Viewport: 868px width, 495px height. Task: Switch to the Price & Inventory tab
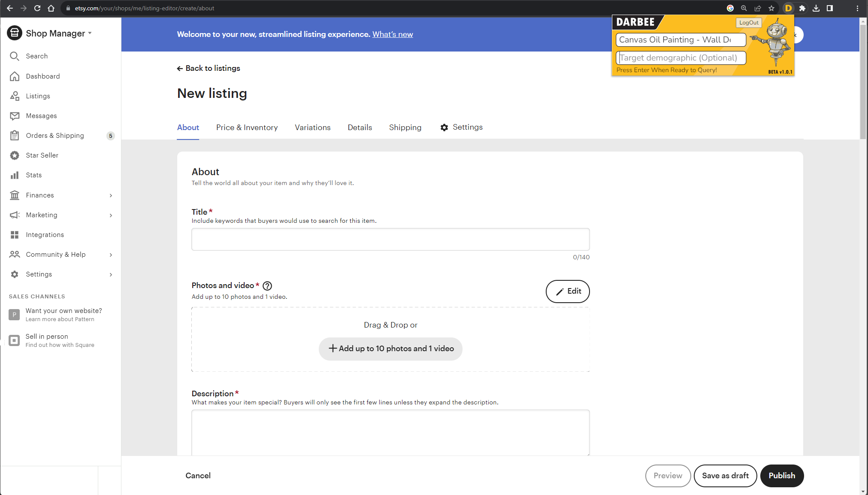coord(247,128)
